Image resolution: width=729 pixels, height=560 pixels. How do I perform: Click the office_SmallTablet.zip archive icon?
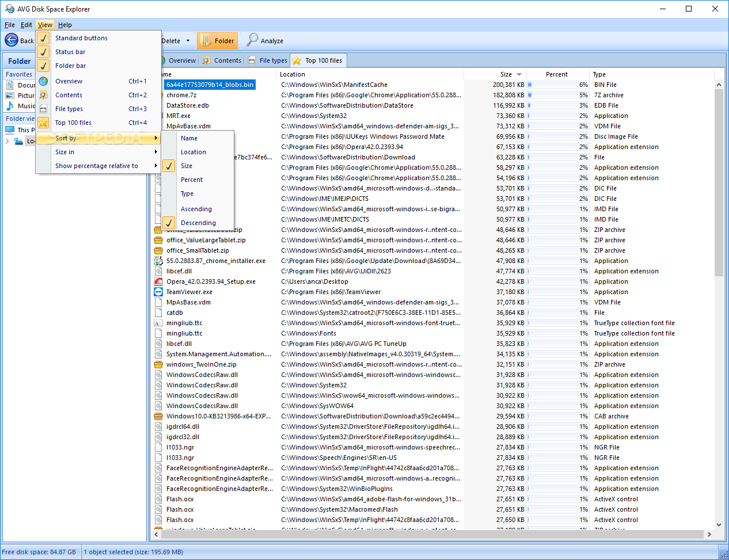click(x=158, y=250)
